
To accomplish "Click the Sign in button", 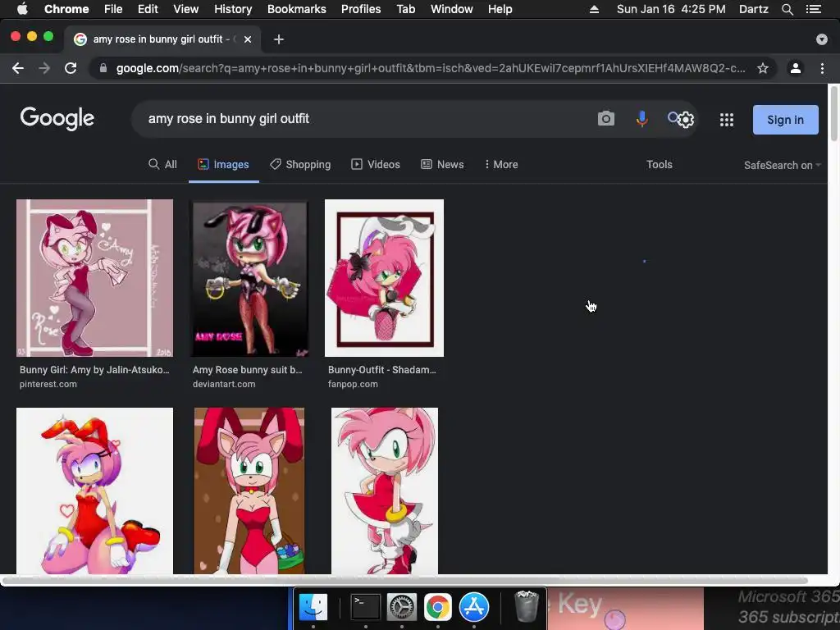I will coord(785,120).
